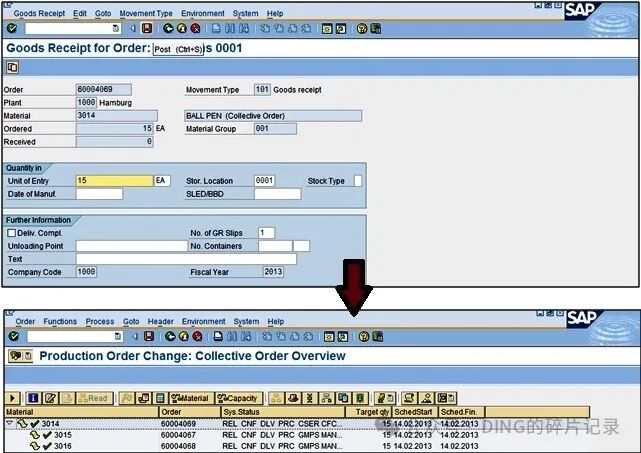Click the play triangle icon in collective order toolbar
This screenshot has height=453, width=641.
click(12, 398)
